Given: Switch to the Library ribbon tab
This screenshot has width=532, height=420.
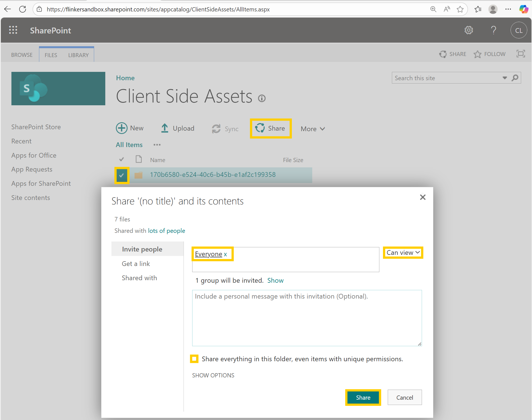Looking at the screenshot, I should [x=78, y=55].
